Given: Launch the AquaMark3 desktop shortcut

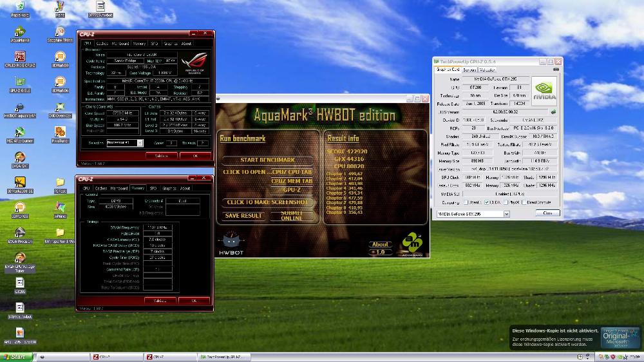Looking at the screenshot, I should (20, 33).
